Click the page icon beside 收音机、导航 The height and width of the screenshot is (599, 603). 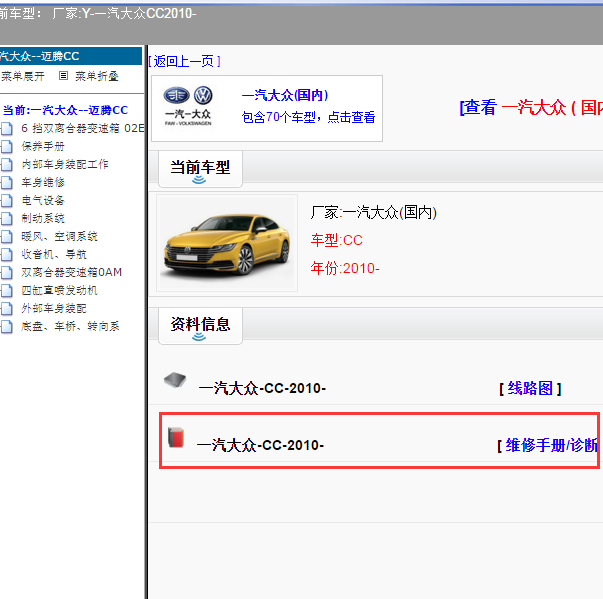click(7, 255)
